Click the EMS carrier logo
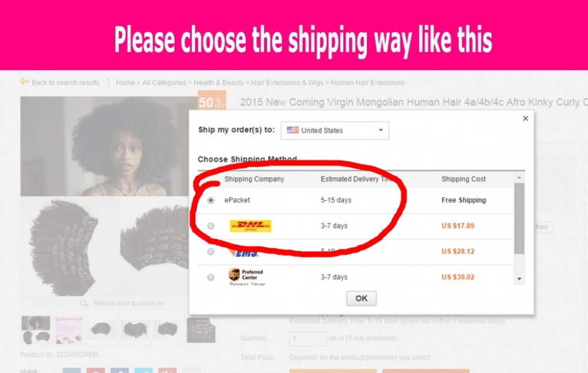Viewport: 588px width, 373px height. [244, 254]
